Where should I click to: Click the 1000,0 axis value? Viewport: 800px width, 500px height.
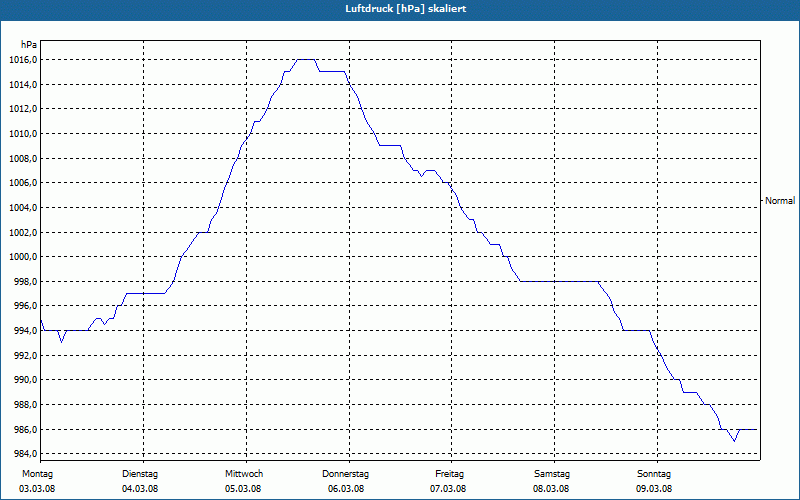click(x=23, y=257)
